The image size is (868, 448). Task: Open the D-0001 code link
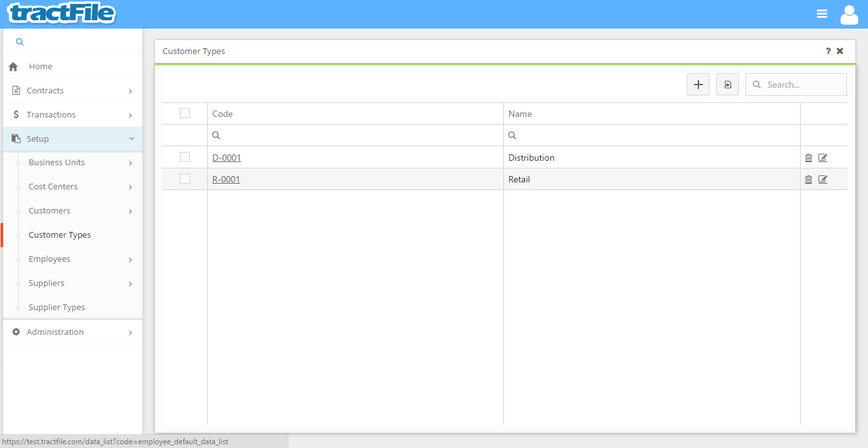227,158
